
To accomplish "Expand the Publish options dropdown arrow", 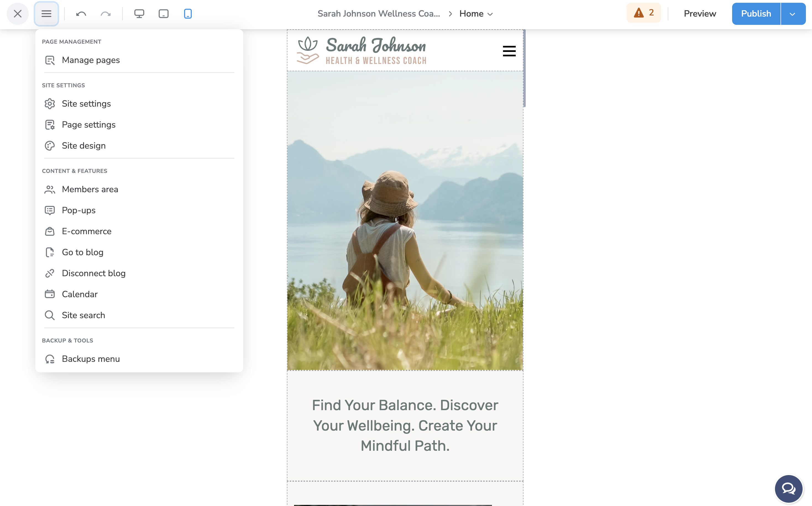I will click(793, 14).
